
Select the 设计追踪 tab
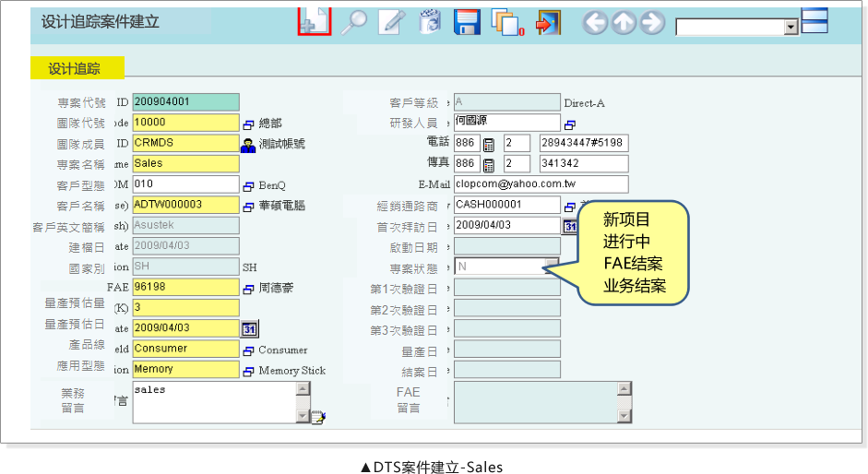(x=75, y=68)
